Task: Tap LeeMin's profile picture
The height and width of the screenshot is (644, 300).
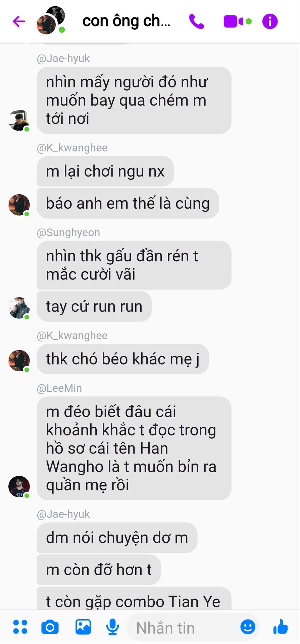Action: pos(19,486)
